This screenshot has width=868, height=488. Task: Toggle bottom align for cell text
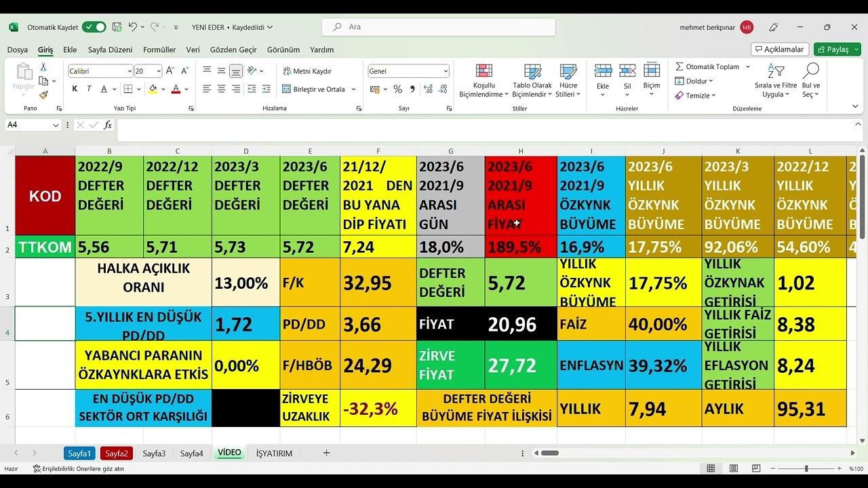235,71
